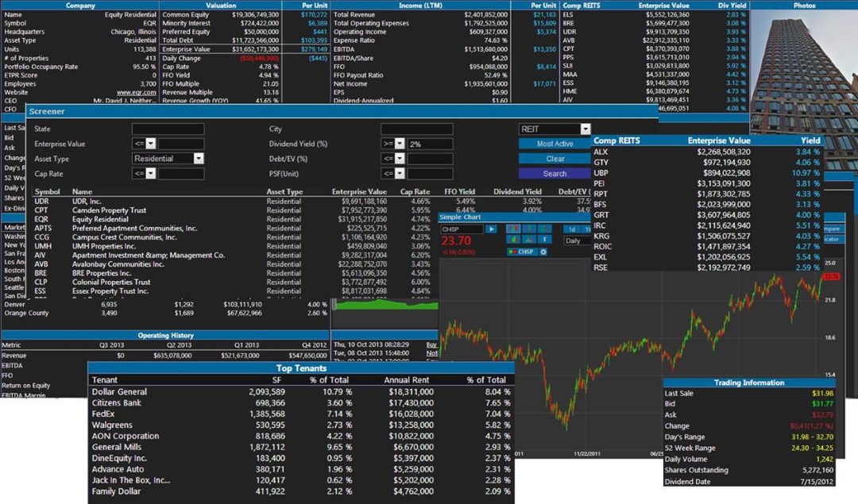Select the volume bars icon under the candlestick icon
This screenshot has width=858, height=504.
pyautogui.click(x=513, y=240)
